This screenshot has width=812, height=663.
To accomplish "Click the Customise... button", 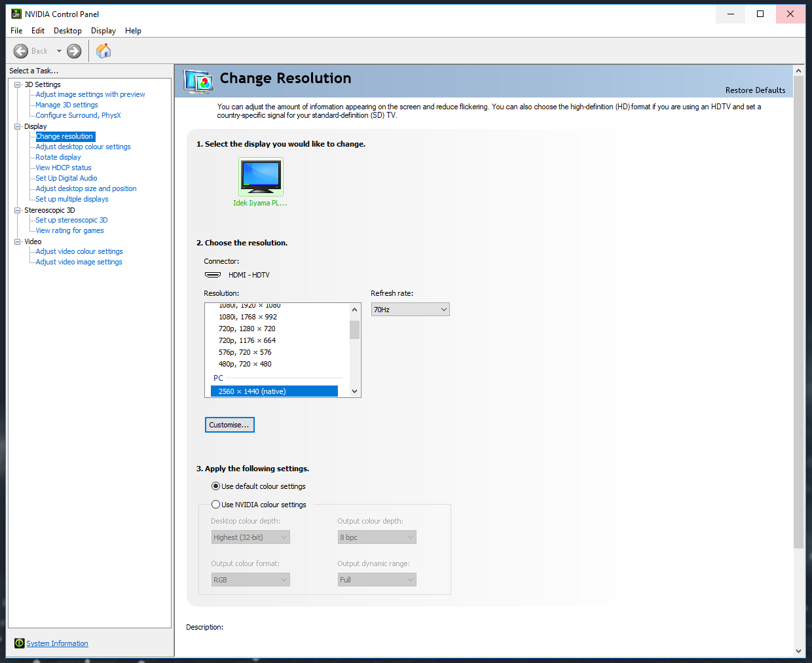I will tap(229, 425).
